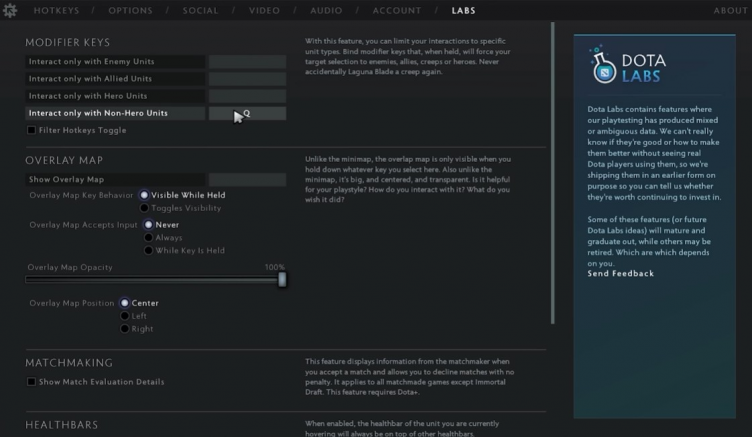This screenshot has width=752, height=437.
Task: Go to the Video settings tab
Action: click(x=264, y=11)
